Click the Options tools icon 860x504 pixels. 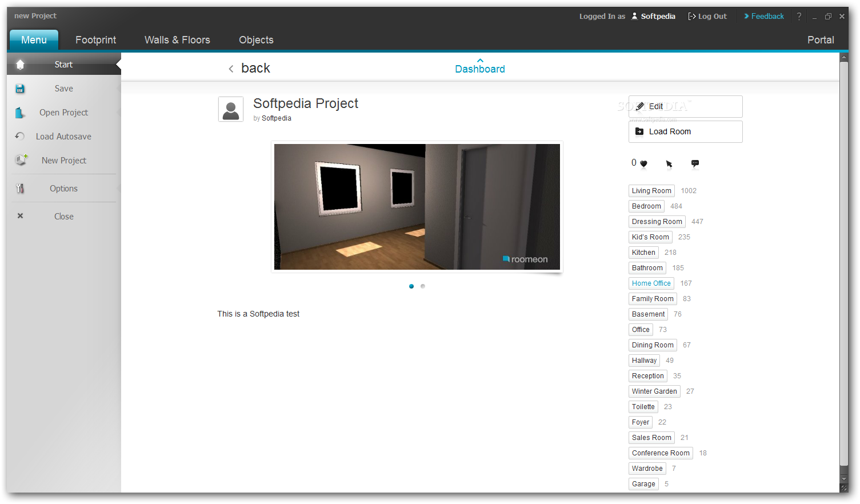[x=20, y=189]
